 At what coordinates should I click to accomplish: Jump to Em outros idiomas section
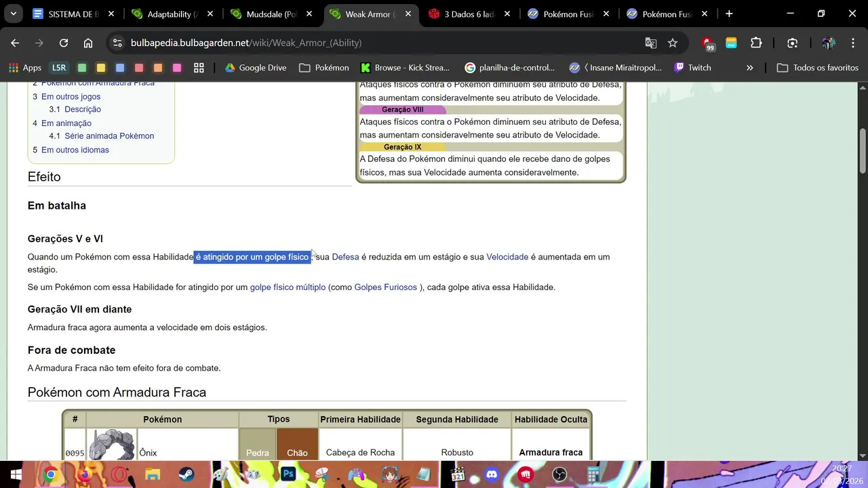pos(75,150)
